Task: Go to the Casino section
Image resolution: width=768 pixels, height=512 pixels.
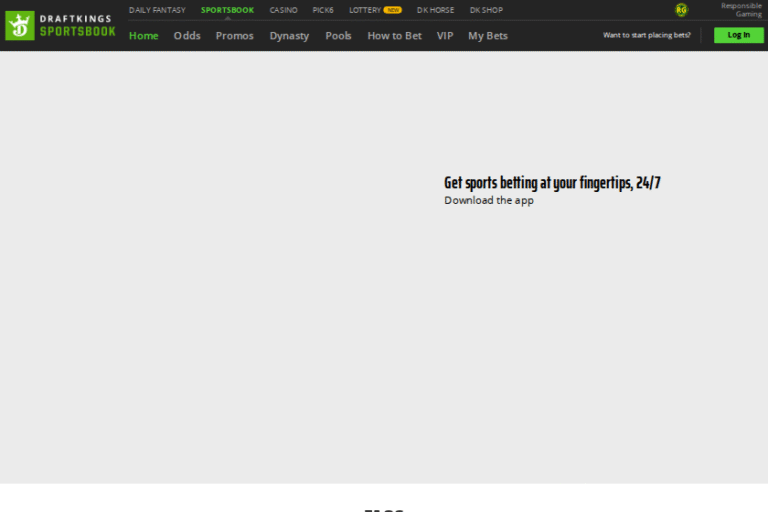Action: pos(283,10)
